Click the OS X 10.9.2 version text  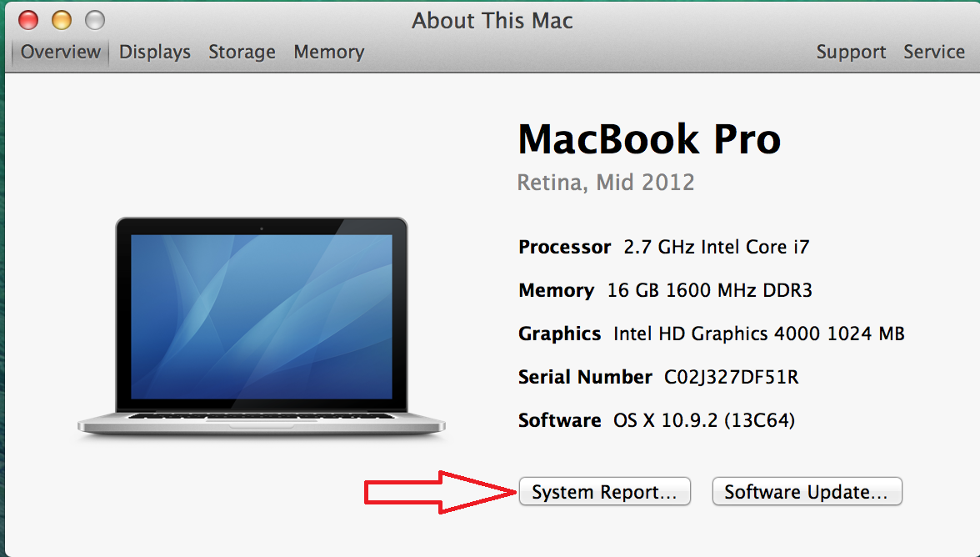(704, 420)
